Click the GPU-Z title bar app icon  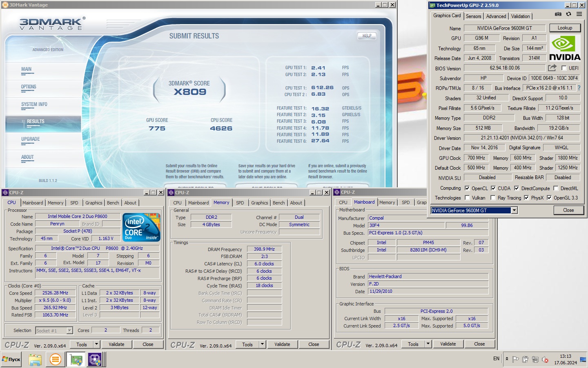tap(432, 5)
